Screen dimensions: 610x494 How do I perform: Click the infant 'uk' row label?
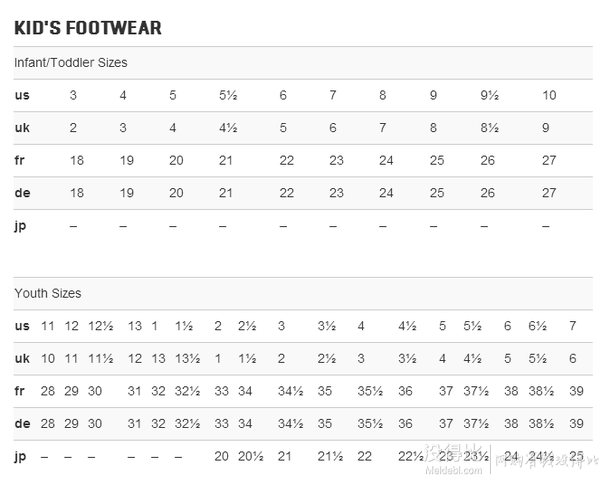click(22, 128)
